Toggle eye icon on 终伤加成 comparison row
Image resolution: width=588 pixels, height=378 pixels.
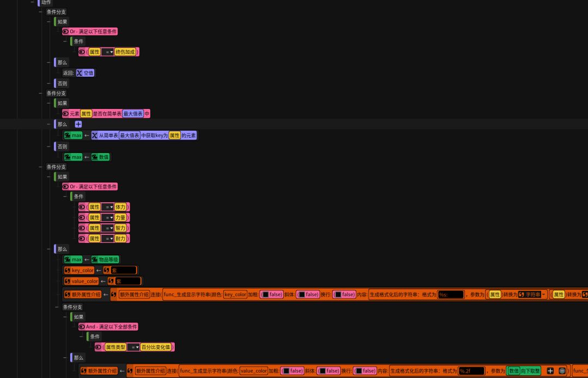click(x=82, y=52)
